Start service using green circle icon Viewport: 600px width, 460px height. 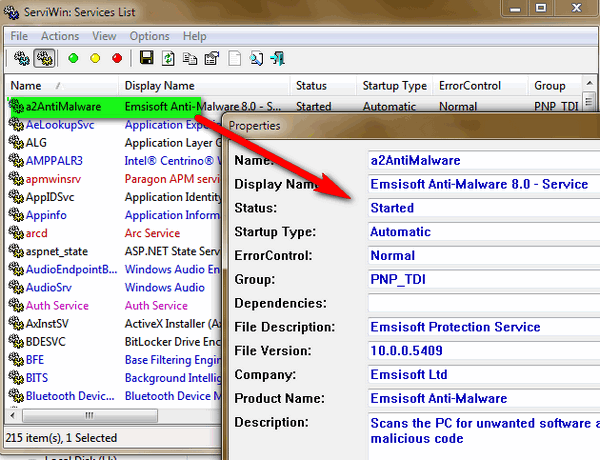pyautogui.click(x=73, y=58)
